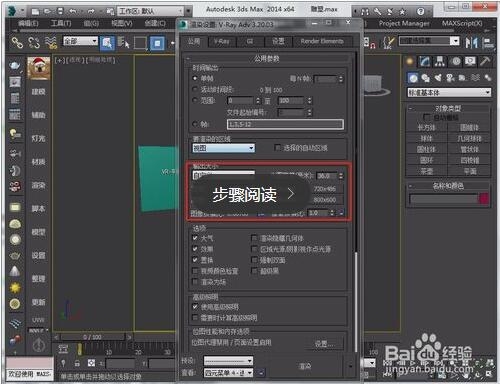
Task: Click the 材质 button in left sidebar
Action: pyautogui.click(x=38, y=162)
